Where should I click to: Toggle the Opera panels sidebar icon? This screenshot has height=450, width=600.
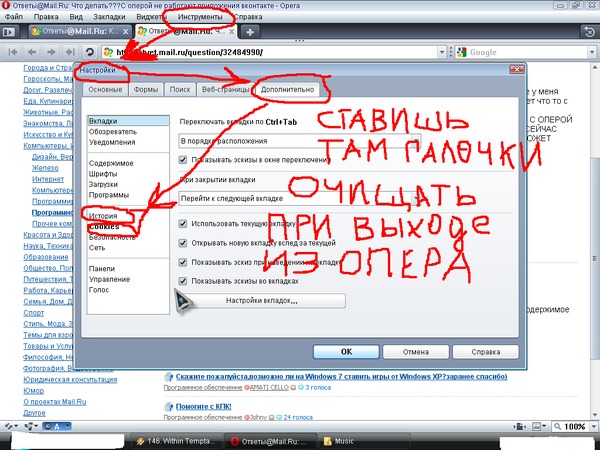8,32
